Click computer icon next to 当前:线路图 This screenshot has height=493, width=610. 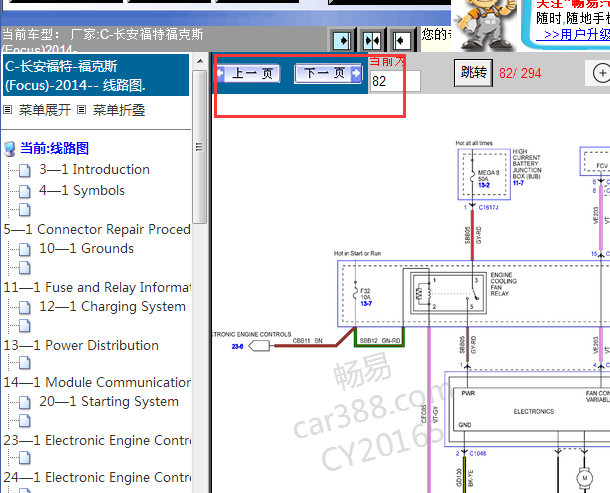pyautogui.click(x=10, y=149)
